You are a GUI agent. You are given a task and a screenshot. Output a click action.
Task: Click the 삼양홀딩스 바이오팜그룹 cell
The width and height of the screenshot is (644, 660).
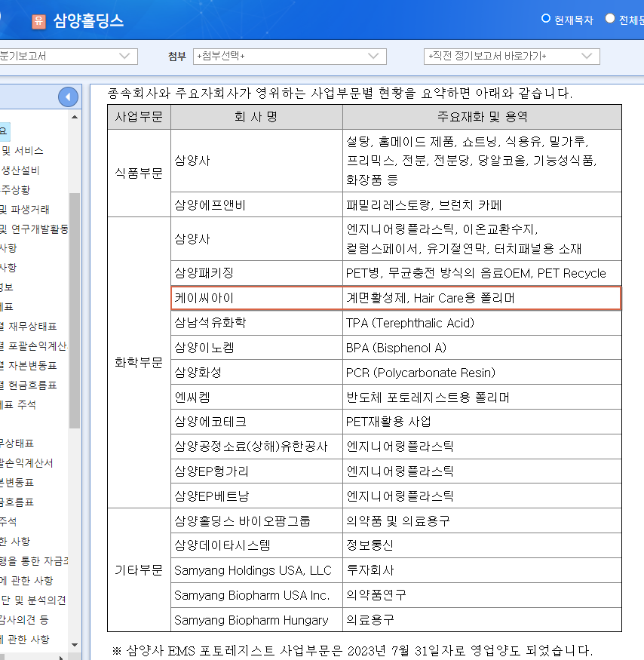[x=256, y=521]
